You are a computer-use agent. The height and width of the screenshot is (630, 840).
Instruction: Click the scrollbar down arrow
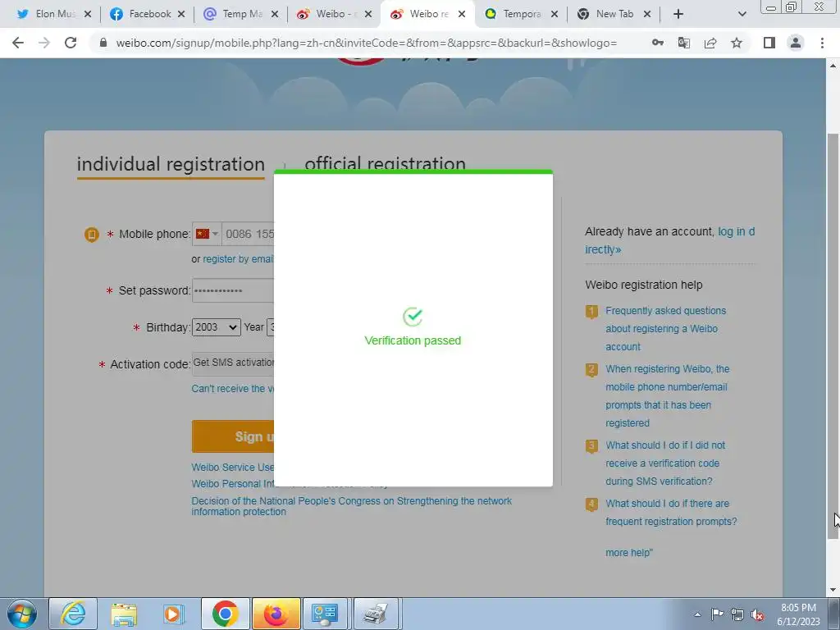[833, 590]
